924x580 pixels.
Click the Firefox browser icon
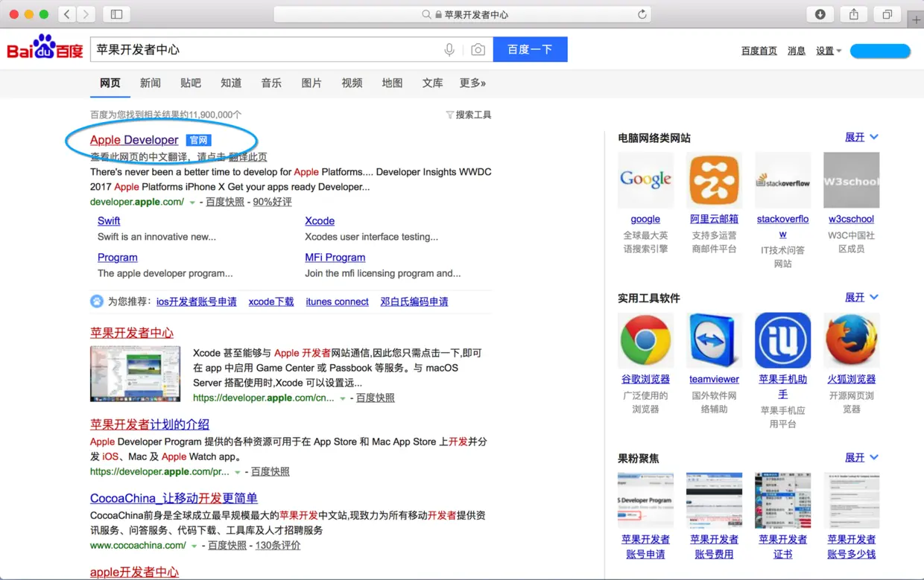[851, 340]
